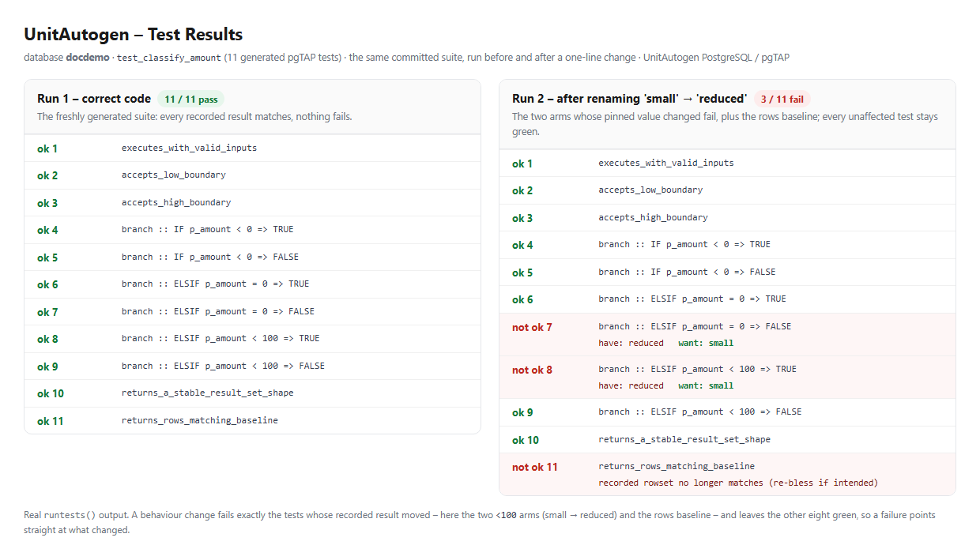The image size is (980, 545).
Task: Click the 'docdemo' database name
Action: (87, 58)
